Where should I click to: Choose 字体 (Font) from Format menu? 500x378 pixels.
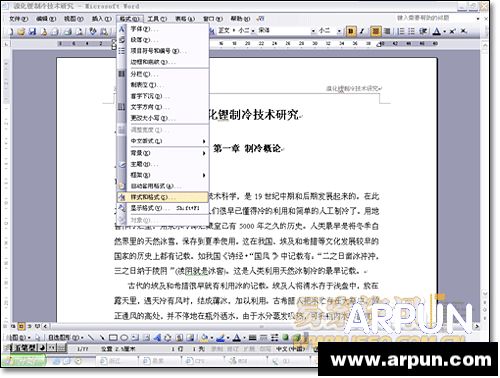[163, 29]
